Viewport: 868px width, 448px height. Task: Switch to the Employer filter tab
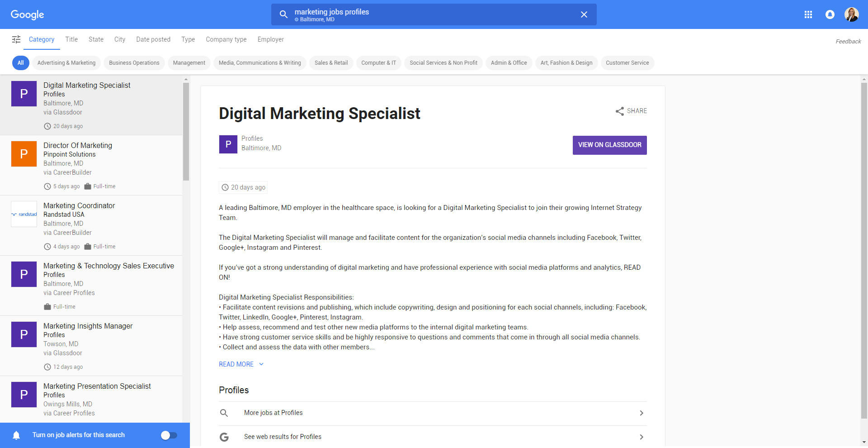click(x=270, y=40)
